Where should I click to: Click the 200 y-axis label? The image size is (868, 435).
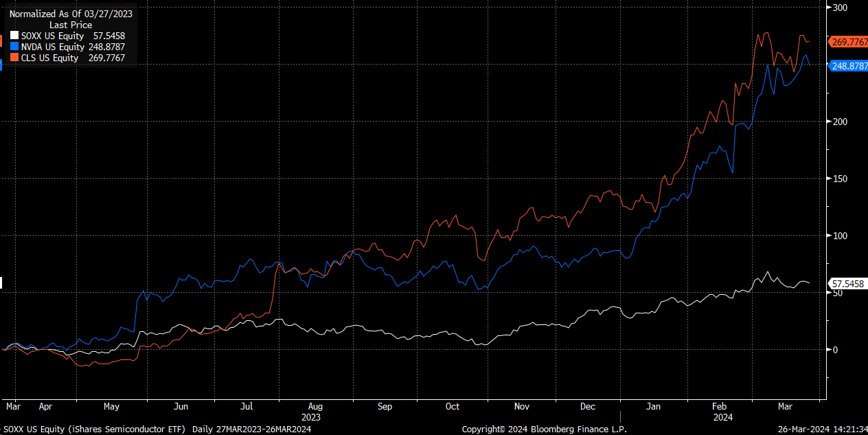[839, 122]
